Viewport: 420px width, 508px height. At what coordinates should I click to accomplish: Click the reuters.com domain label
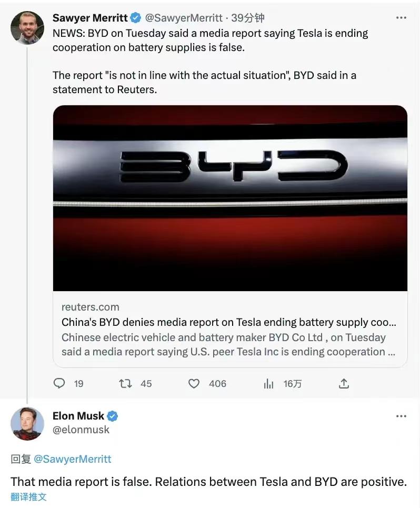pyautogui.click(x=91, y=307)
